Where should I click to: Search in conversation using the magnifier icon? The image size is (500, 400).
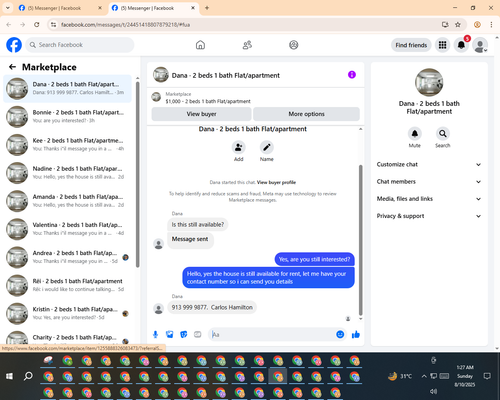443,134
